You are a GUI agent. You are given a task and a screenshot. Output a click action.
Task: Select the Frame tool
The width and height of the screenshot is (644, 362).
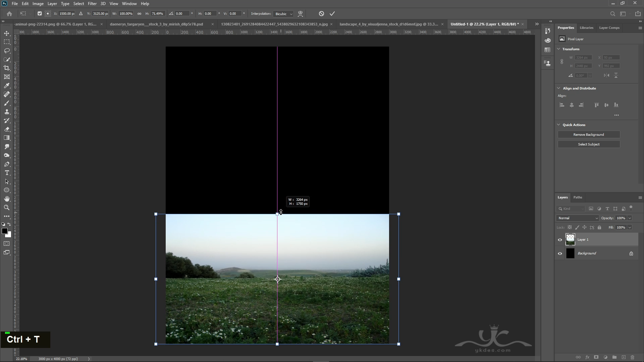click(7, 77)
